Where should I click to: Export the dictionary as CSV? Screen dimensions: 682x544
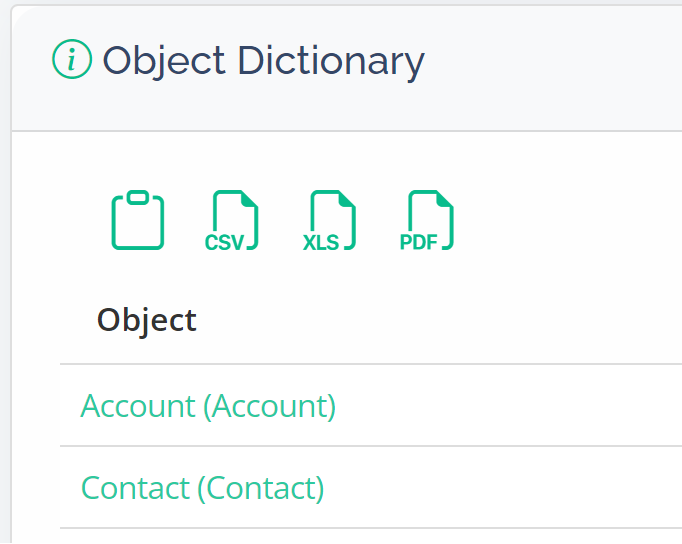point(231,220)
